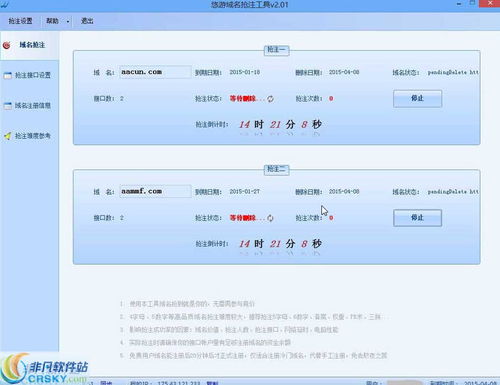Image resolution: width=500 pixels, height=385 pixels.
Task: Stop the aammf.com snatch with 停止
Action: click(417, 218)
